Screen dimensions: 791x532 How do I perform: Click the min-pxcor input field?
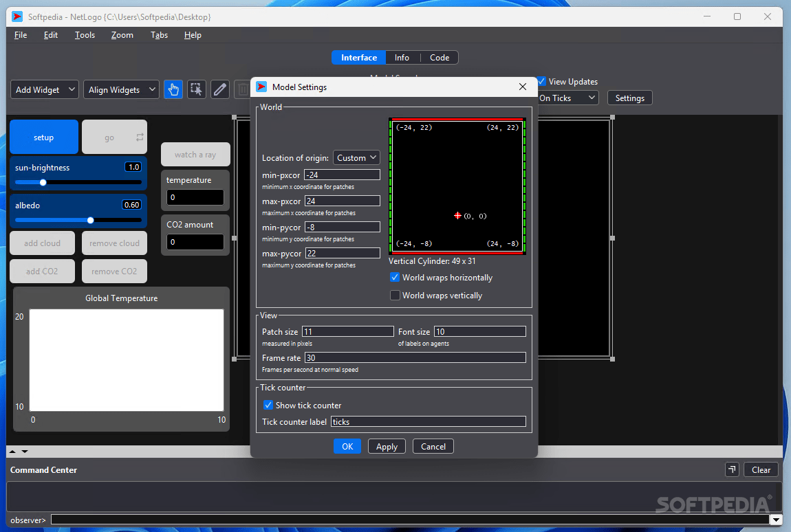[342, 175]
